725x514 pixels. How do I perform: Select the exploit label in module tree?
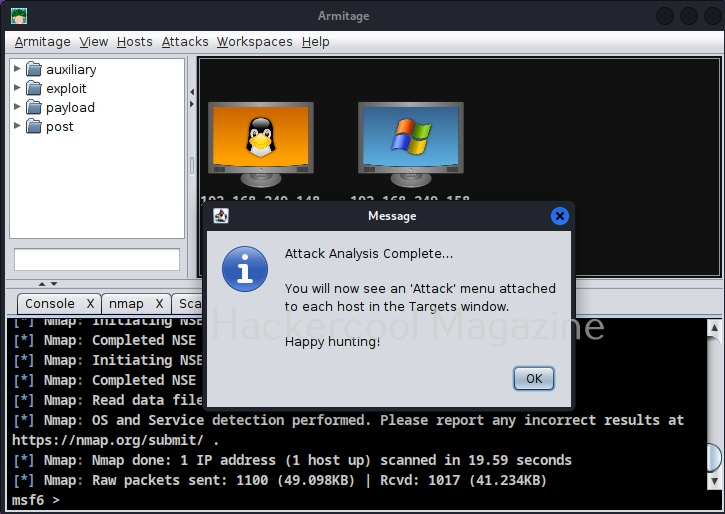click(x=66, y=88)
